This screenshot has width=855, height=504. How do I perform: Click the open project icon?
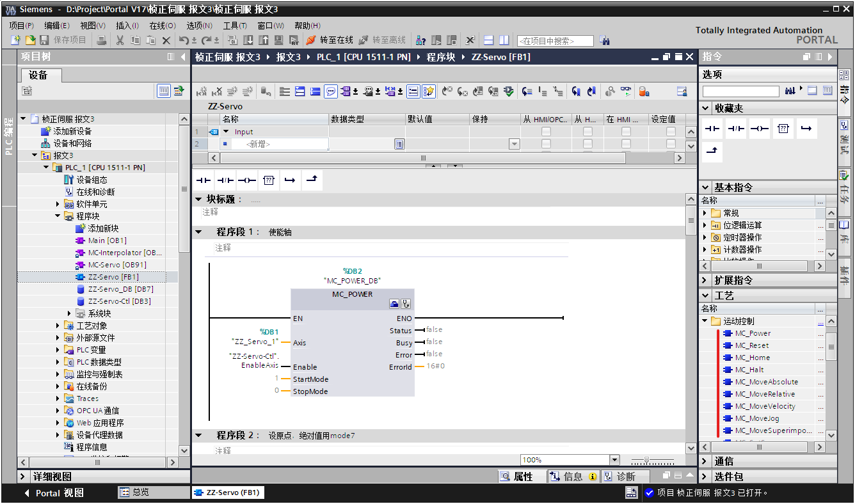coord(30,40)
